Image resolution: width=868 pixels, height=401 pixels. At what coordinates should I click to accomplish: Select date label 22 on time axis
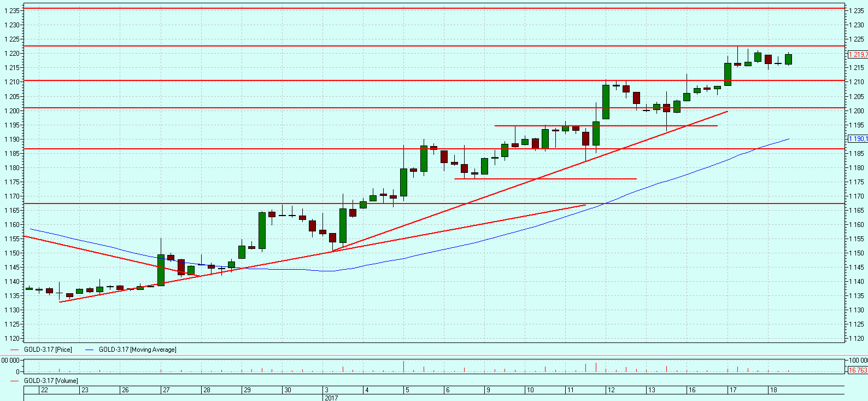coord(44,390)
